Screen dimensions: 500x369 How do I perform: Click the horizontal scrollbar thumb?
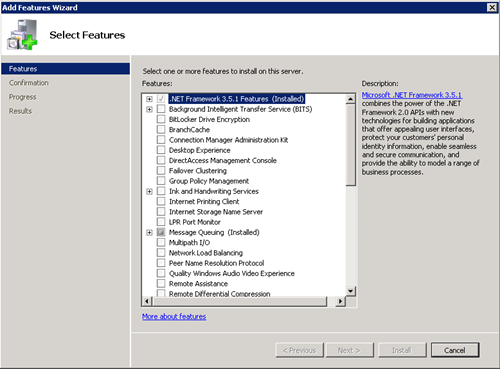(x=239, y=301)
